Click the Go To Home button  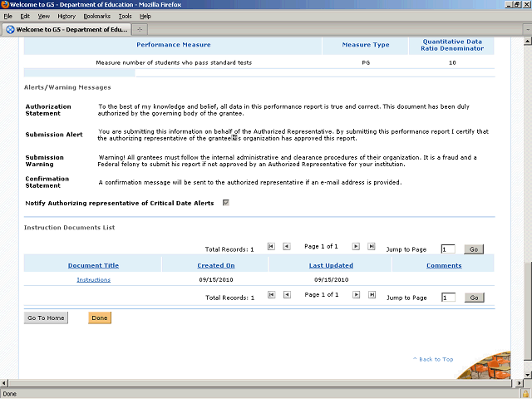46,318
